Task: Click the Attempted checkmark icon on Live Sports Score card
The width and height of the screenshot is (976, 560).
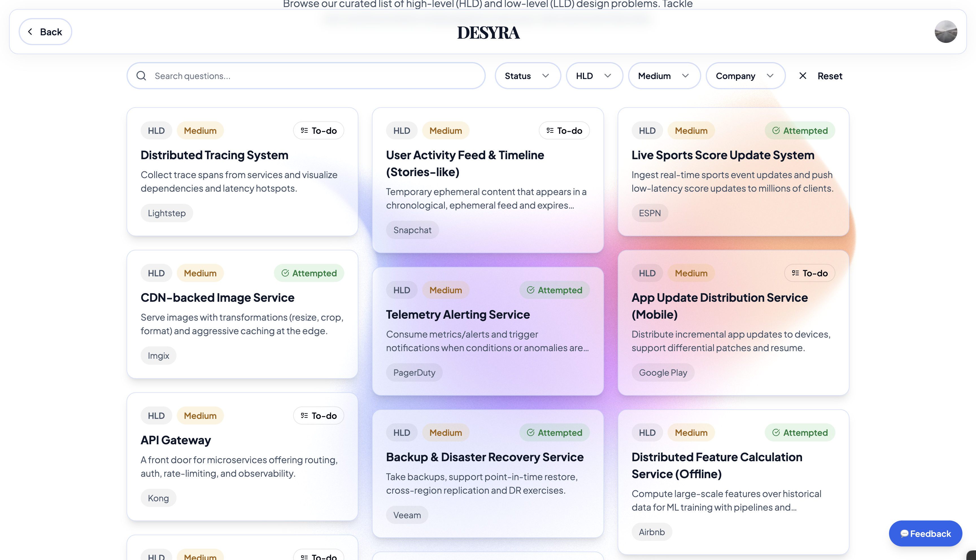Action: pyautogui.click(x=776, y=130)
